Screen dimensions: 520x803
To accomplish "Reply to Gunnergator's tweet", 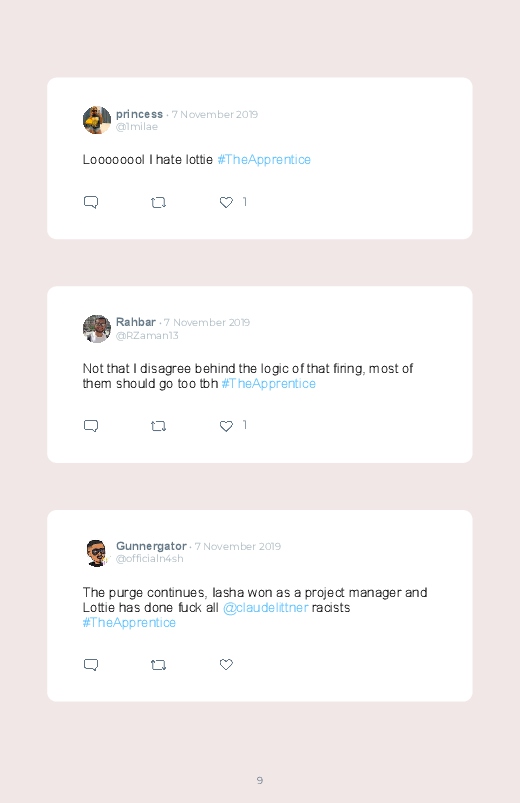I will pyautogui.click(x=91, y=665).
